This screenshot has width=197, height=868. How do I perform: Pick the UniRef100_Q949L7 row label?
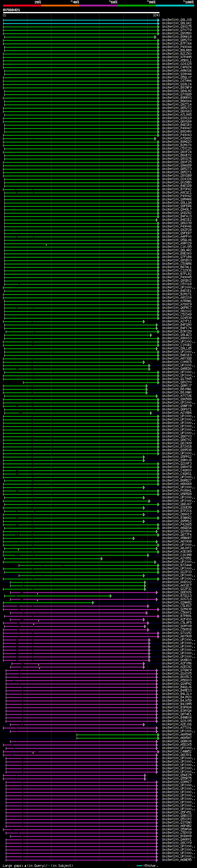tap(177, 210)
